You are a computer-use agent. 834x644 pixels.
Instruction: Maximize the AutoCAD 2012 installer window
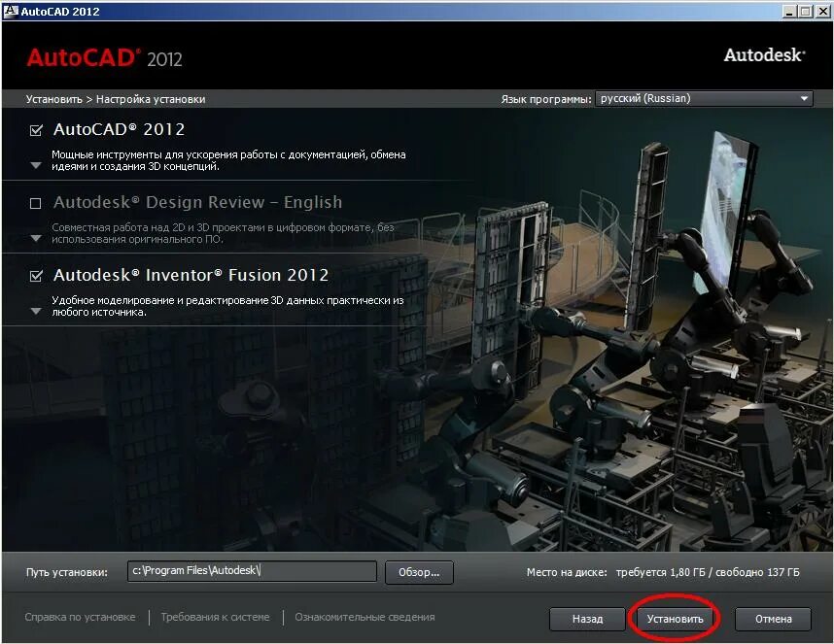(x=806, y=11)
